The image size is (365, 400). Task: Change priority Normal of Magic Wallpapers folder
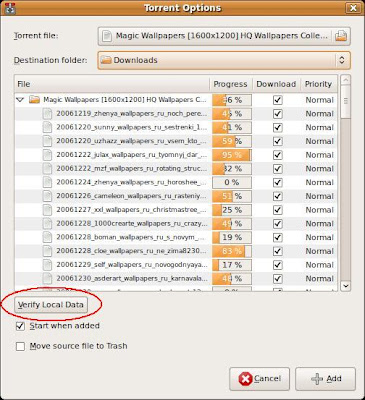point(319,100)
